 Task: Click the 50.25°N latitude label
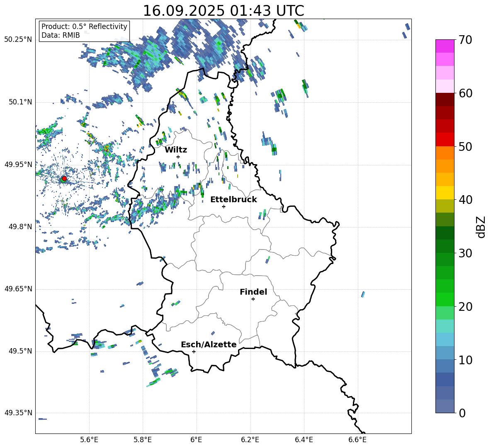[18, 40]
